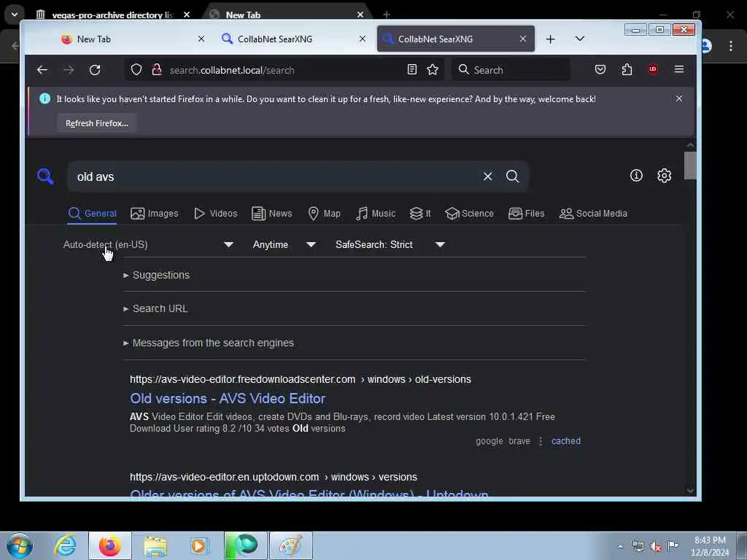Image resolution: width=747 pixels, height=560 pixels.
Task: Open Older versions of AVS Video Editor Uptodown
Action: [x=309, y=493]
